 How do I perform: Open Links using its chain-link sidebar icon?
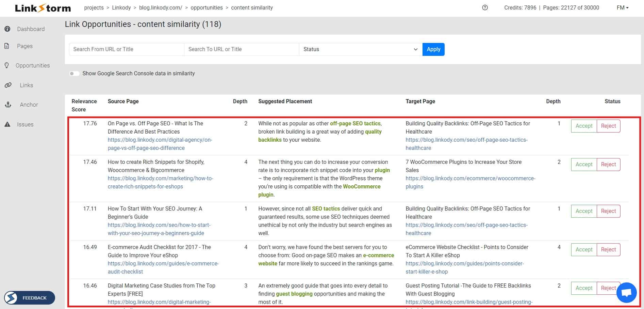(x=7, y=85)
